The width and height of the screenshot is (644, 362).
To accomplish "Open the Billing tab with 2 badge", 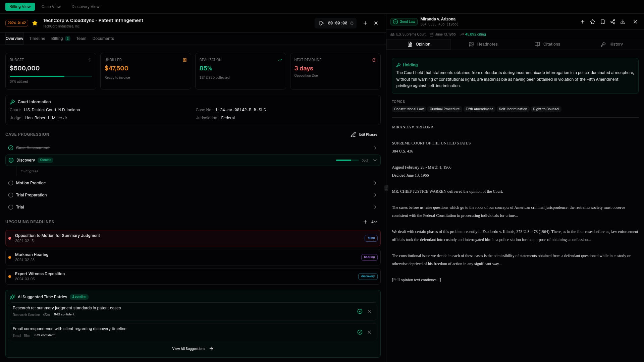I will (61, 39).
